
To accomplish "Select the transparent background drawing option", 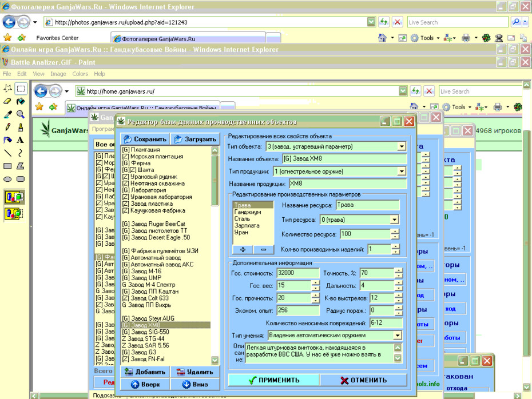I will click(x=14, y=214).
